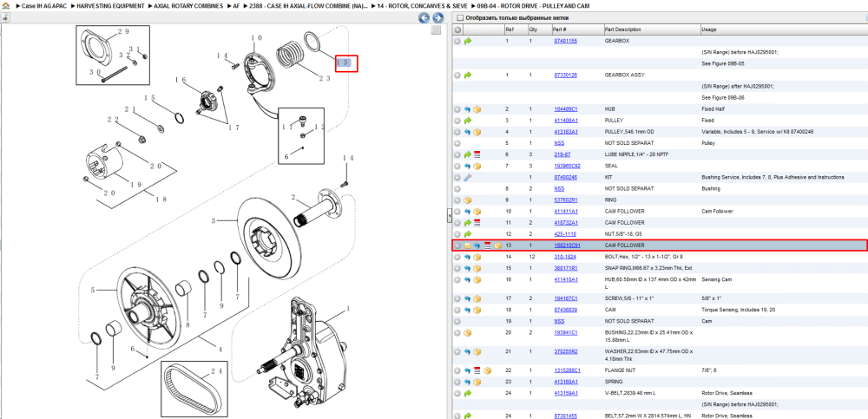Toggle the select circle for the WASHER 370255R2 row
Screen dimensions: 868x419
457,351
